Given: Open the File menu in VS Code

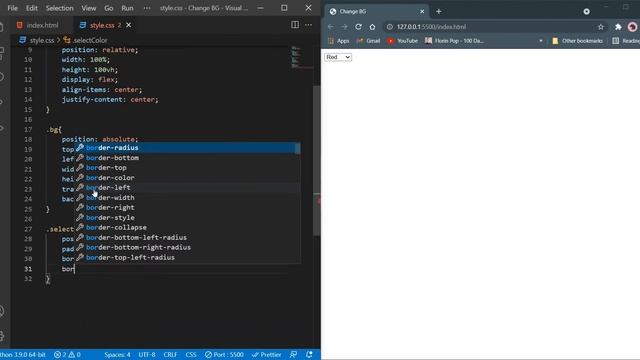Looking at the screenshot, I should tap(13, 8).
